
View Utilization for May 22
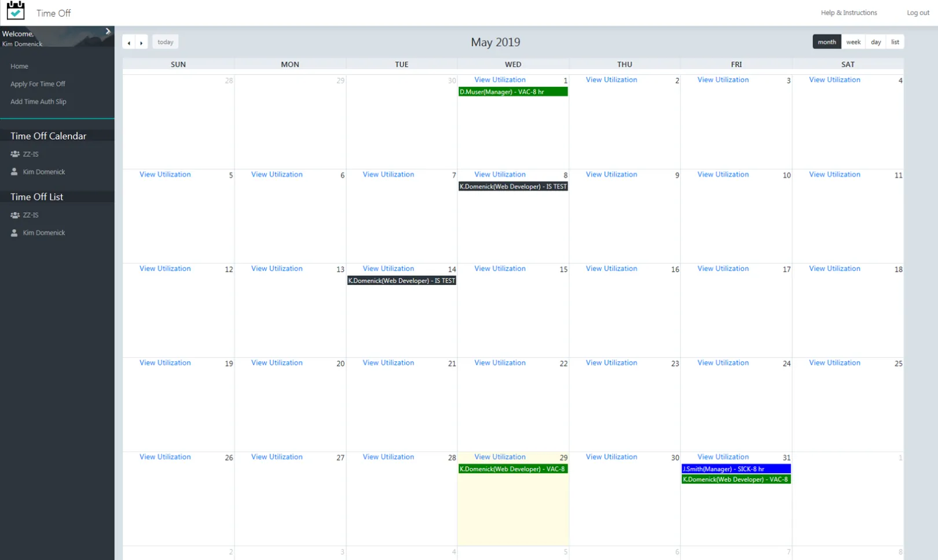pos(500,363)
